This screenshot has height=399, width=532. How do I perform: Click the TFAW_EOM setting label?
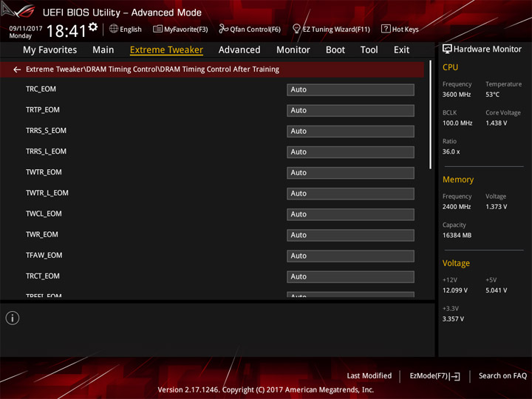pos(44,256)
